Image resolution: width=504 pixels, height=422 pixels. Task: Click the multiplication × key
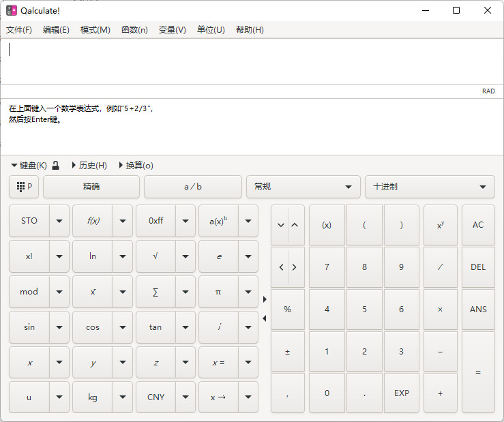(x=441, y=310)
